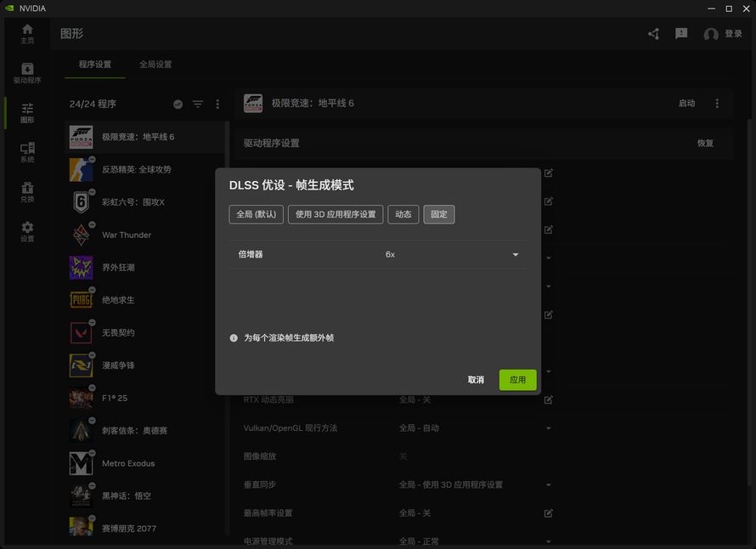Viewport: 756px width, 549px height.
Task: Click the user avatar icon
Action: 711,34
